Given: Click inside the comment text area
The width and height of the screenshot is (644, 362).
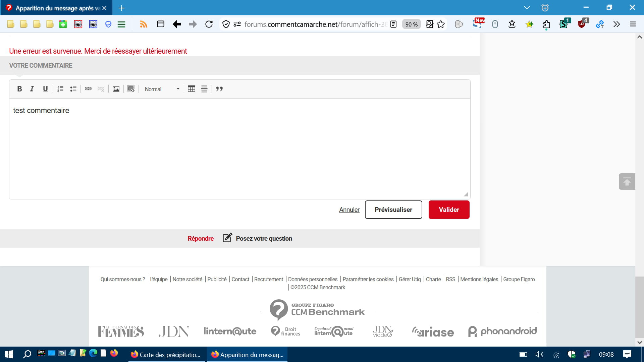Looking at the screenshot, I should coord(240,148).
